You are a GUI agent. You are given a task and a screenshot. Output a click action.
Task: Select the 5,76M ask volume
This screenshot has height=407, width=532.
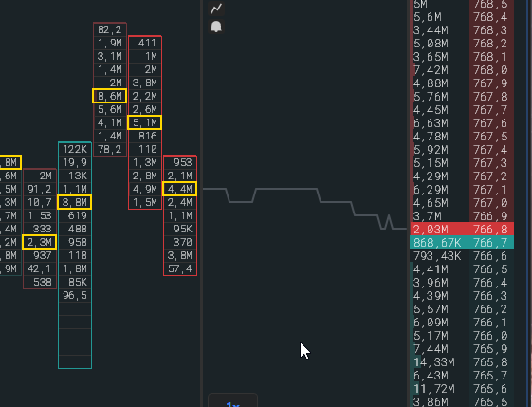[431, 97]
